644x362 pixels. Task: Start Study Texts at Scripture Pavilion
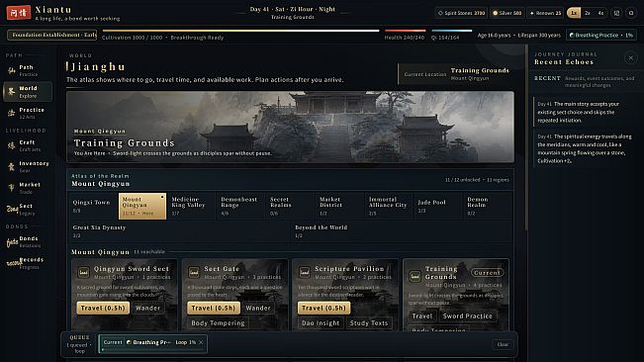pyautogui.click(x=369, y=323)
